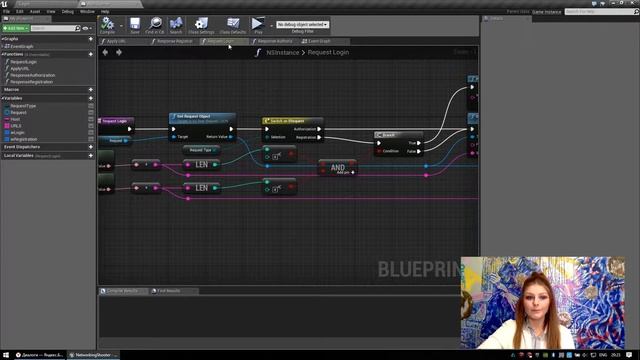Switch to the Response Authorization graph tab

coord(274,41)
